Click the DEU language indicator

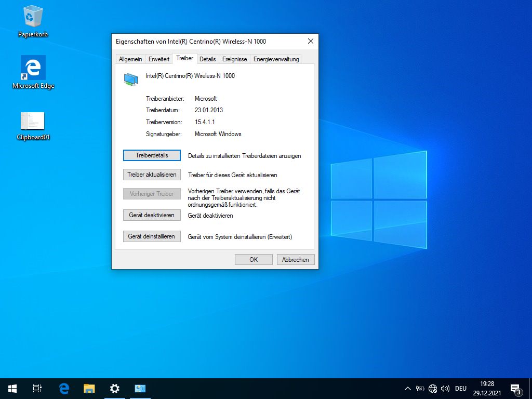(x=461, y=389)
